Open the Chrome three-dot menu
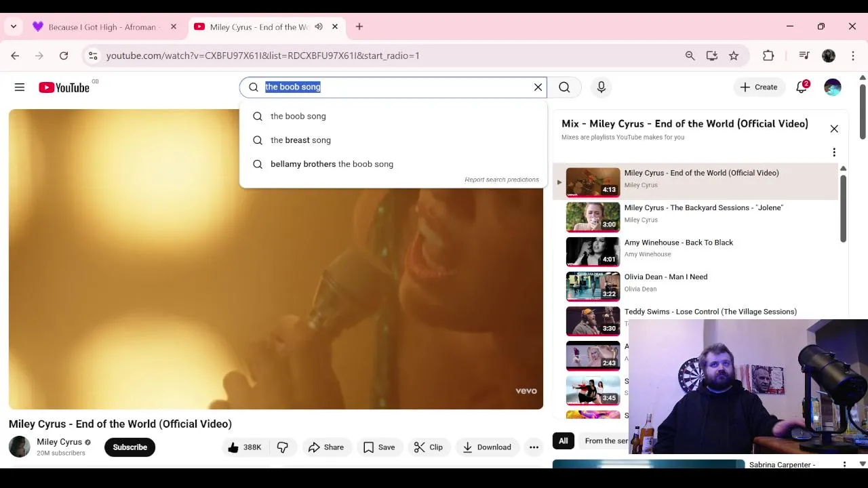 click(853, 56)
